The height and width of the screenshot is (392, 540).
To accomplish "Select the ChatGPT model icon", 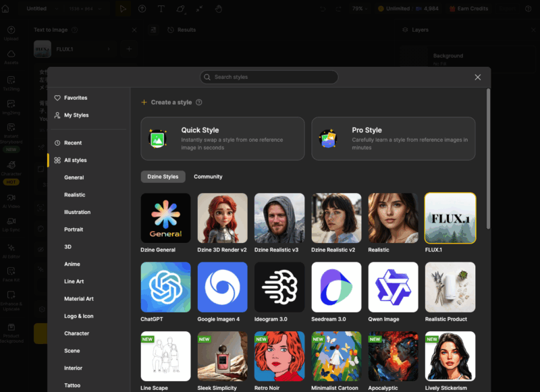I will [165, 287].
